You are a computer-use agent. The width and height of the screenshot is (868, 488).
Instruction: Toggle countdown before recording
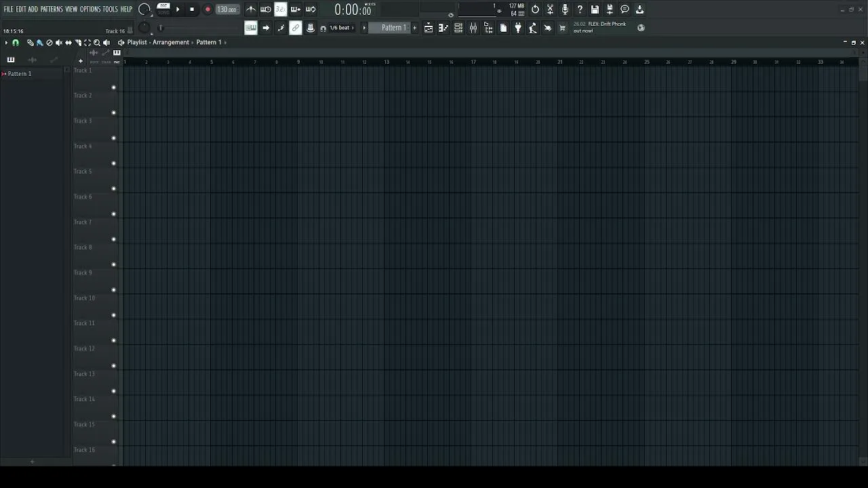coord(281,9)
